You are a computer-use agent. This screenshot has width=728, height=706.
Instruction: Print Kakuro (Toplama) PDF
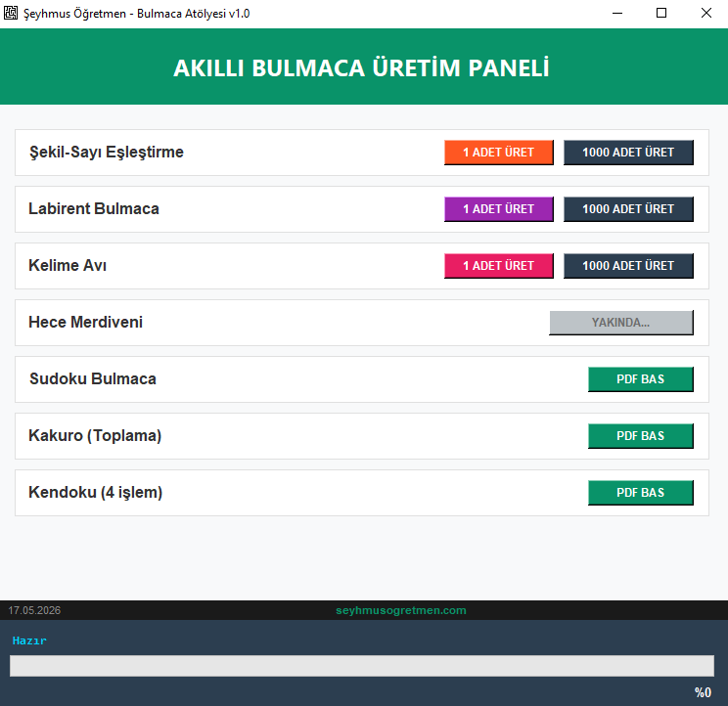click(640, 435)
